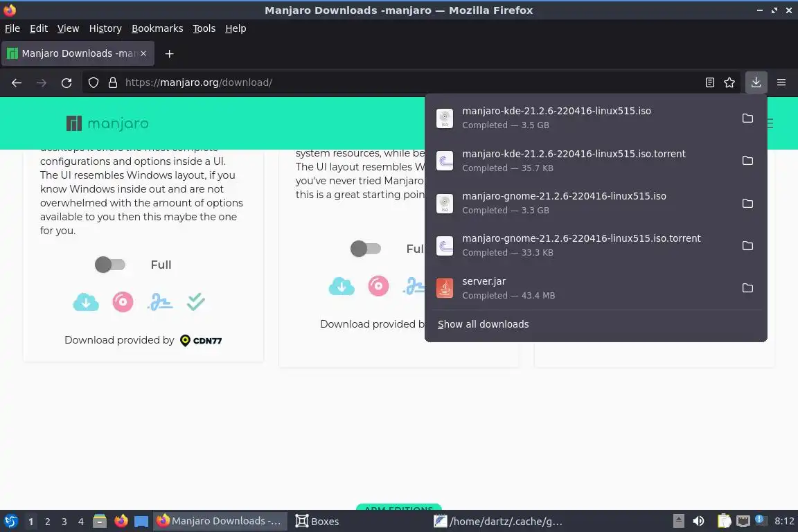This screenshot has width=798, height=532.
Task: Click the blue show desktop icon in taskbar
Action: 141,522
